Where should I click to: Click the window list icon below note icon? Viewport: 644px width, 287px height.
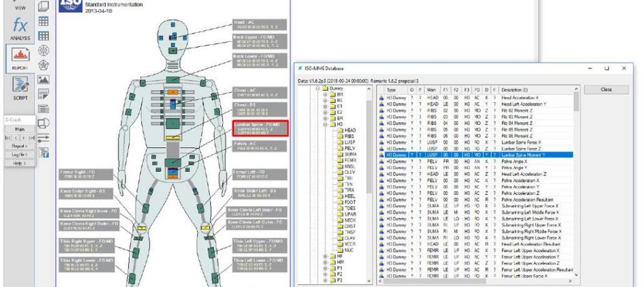(x=44, y=108)
